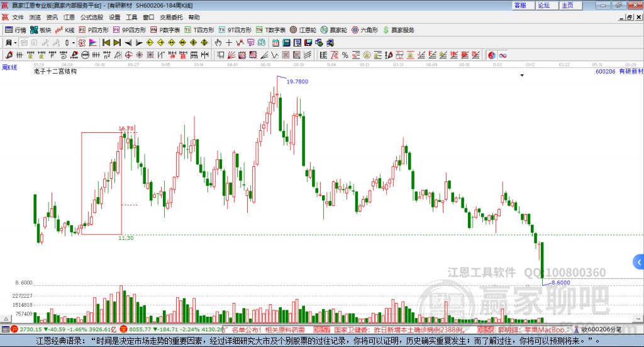This screenshot has width=644, height=347.
Task: Open the 文件 menu
Action: tap(18, 17)
